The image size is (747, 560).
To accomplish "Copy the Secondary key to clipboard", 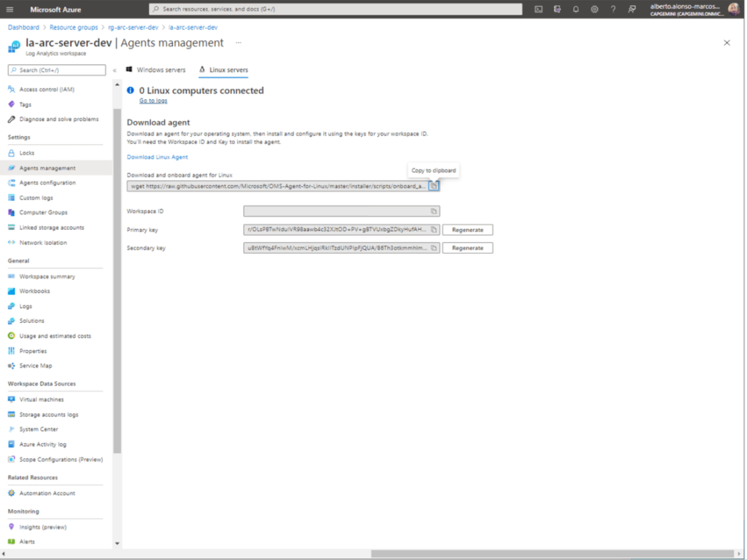I will (433, 248).
